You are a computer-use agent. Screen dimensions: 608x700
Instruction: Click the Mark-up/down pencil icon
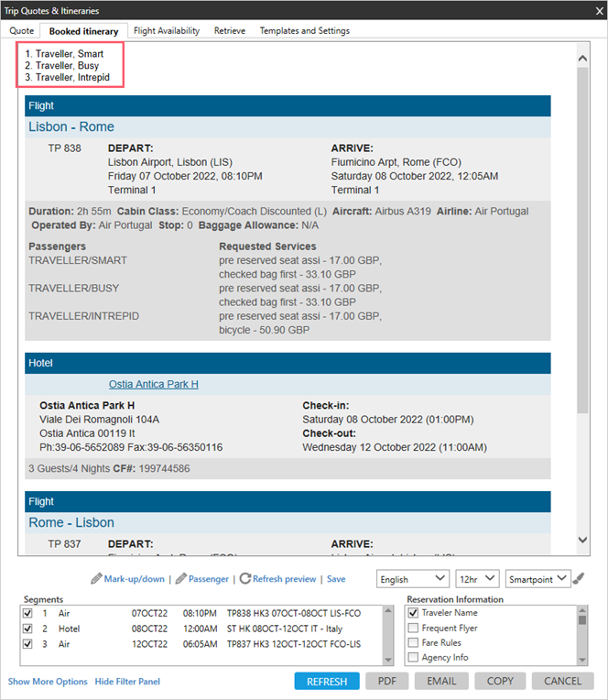coord(96,579)
